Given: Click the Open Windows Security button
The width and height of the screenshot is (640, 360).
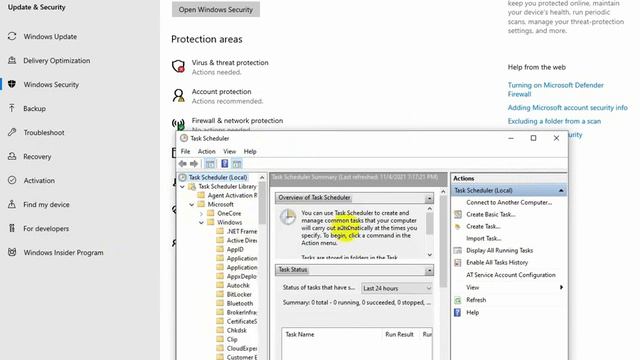Looking at the screenshot, I should point(216,9).
